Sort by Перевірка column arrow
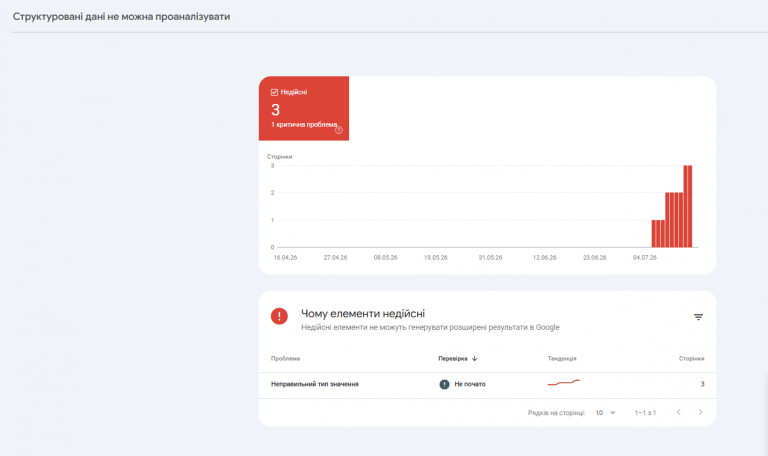This screenshot has height=456, width=768. [475, 359]
